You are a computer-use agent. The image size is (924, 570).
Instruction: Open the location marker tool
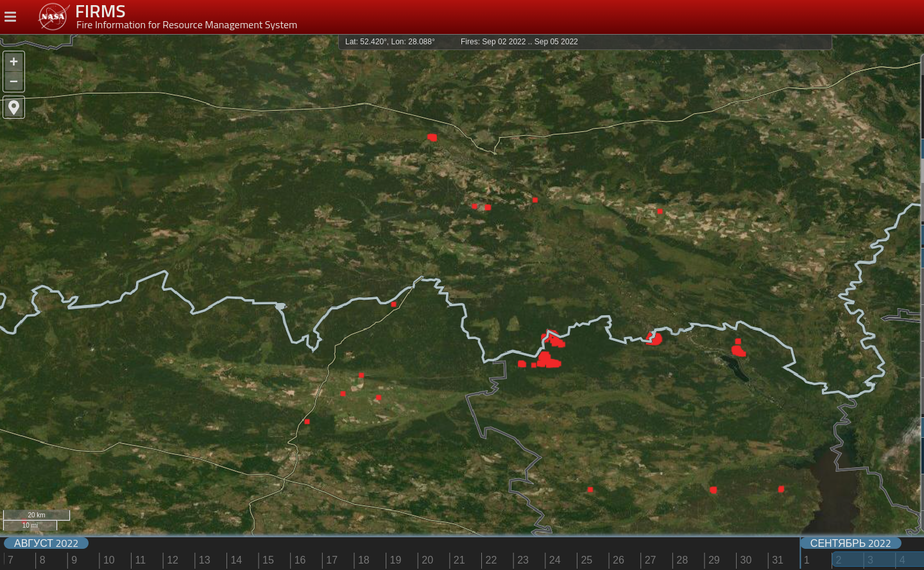[x=13, y=108]
